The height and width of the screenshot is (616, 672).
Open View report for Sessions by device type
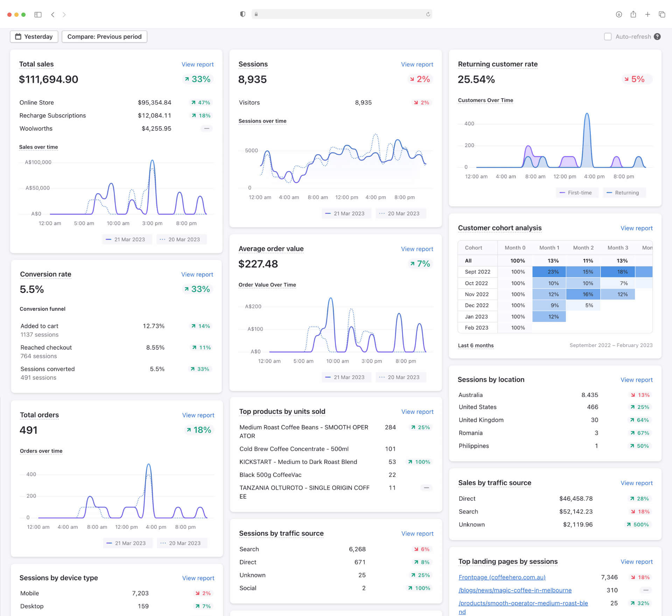click(198, 578)
